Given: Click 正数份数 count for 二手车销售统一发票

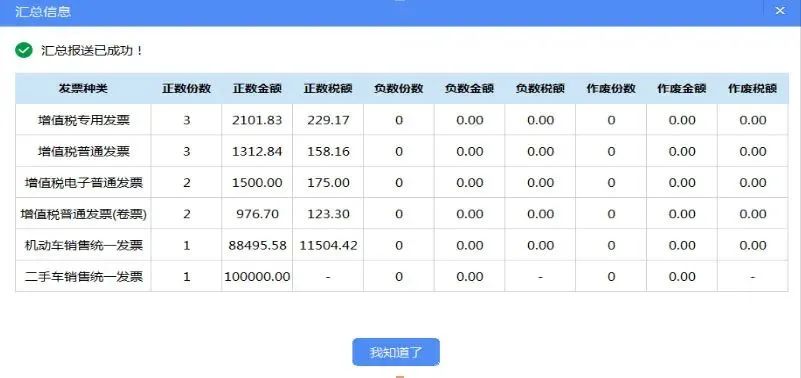Looking at the screenshot, I should point(186,277).
